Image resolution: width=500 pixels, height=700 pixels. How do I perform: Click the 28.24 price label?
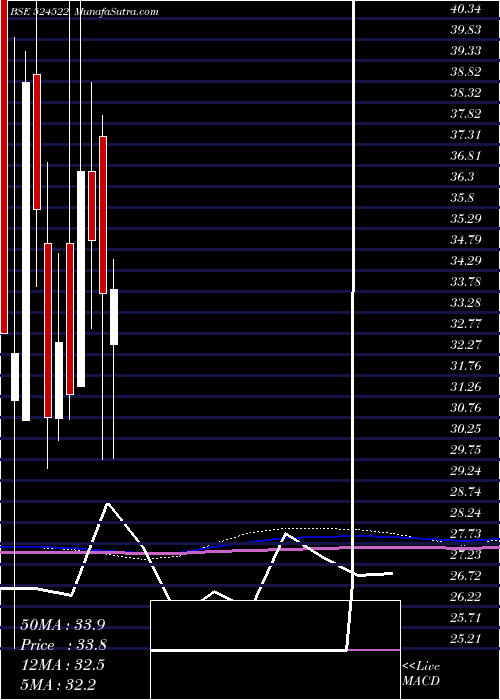pyautogui.click(x=466, y=512)
